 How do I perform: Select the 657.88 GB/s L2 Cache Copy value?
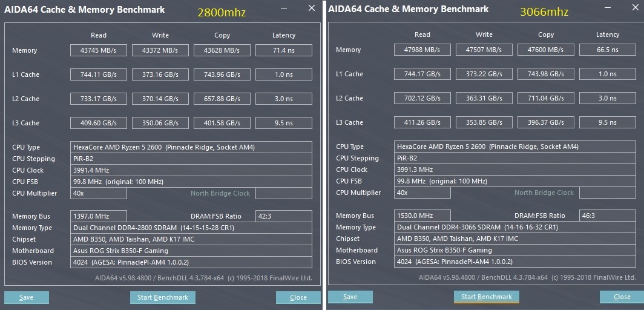coord(222,99)
